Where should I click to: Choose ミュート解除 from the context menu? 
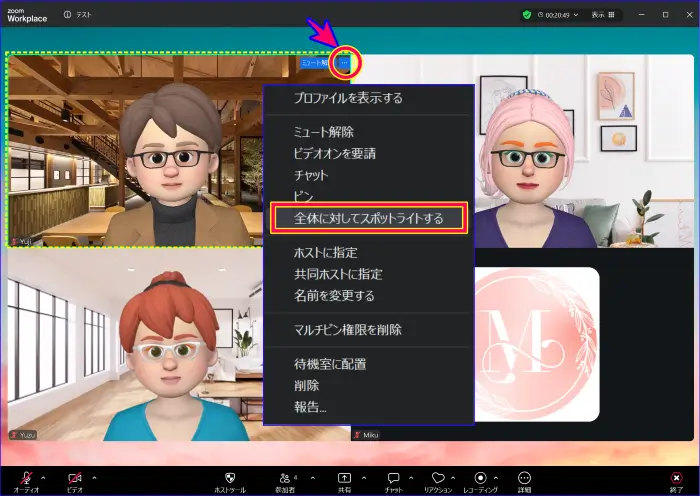[x=324, y=132]
